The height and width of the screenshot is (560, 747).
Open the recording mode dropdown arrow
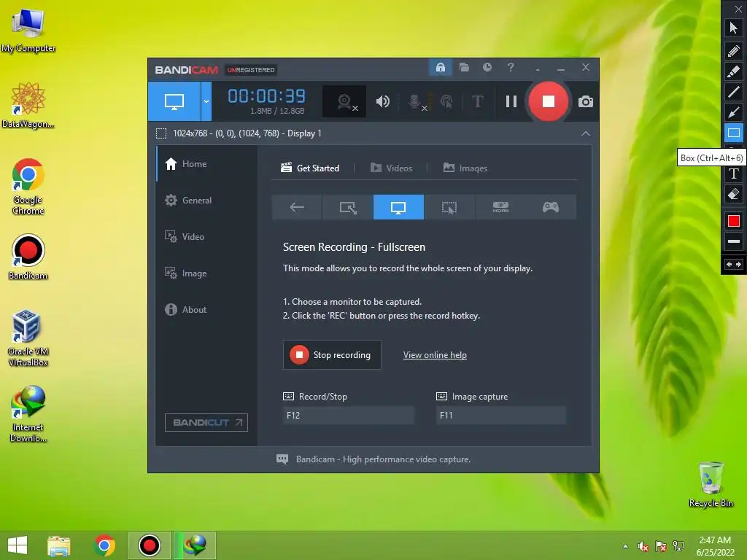206,101
